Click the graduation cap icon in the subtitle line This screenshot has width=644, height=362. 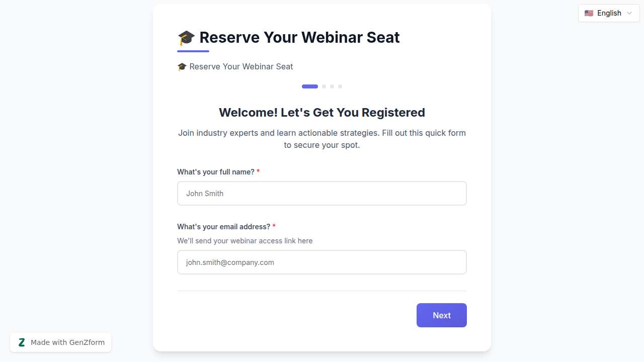(182, 66)
